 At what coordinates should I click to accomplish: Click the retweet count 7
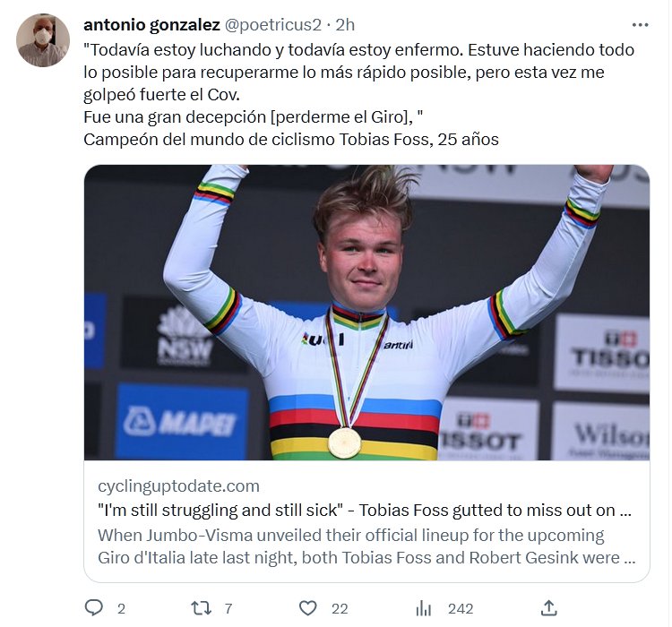228,608
